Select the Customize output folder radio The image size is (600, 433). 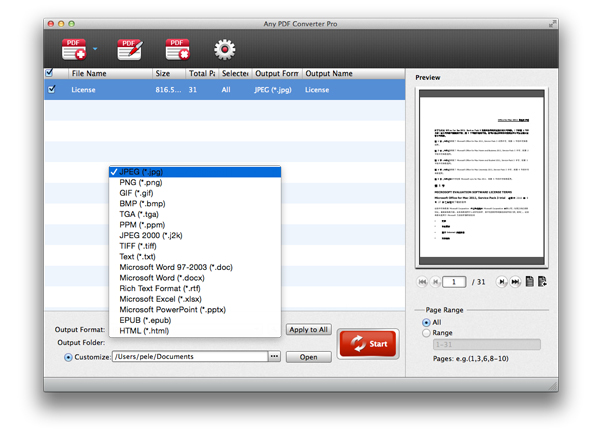(68, 357)
